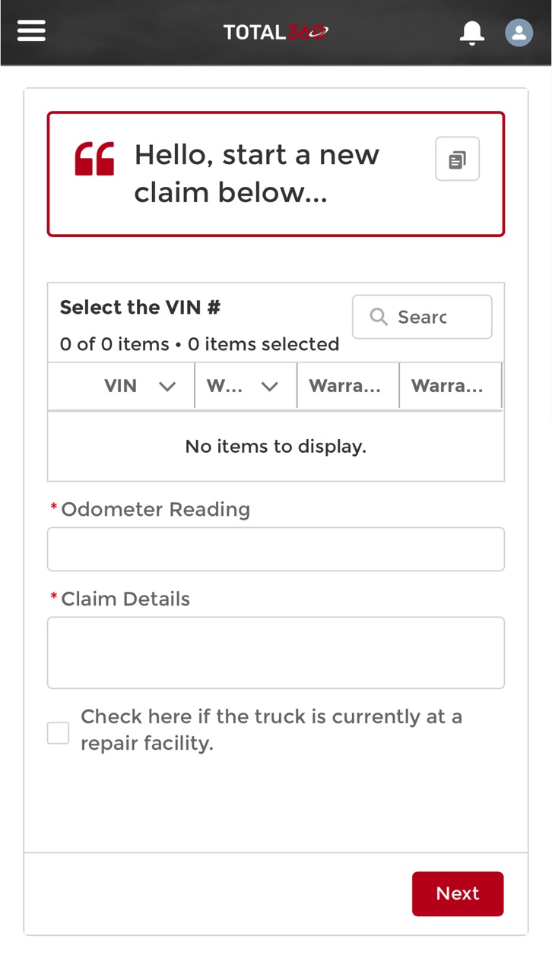Screen dimensions: 552x980
Task: Expand the VIN column dropdown arrow
Action: (167, 386)
